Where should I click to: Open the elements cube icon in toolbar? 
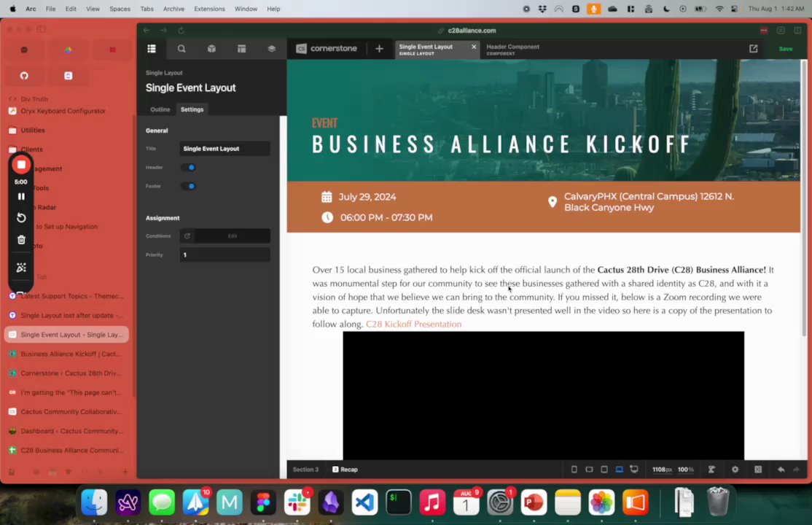coord(211,49)
